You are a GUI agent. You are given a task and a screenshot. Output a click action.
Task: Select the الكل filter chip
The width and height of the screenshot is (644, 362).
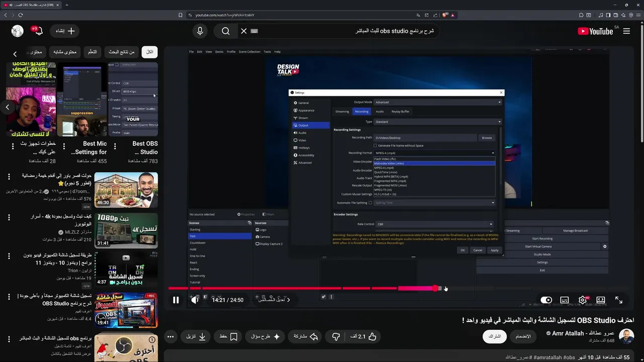pos(149,52)
